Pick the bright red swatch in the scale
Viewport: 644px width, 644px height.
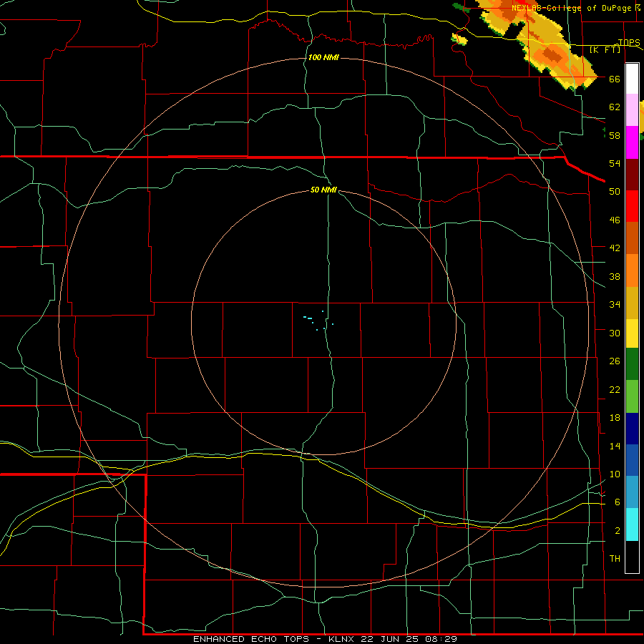point(632,206)
